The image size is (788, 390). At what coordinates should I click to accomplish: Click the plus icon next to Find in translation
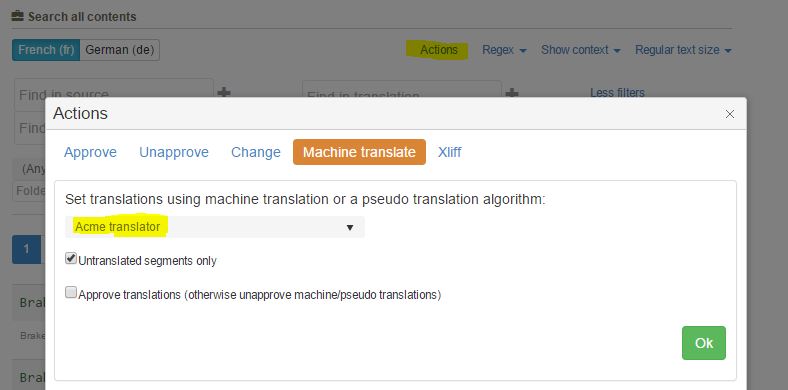click(x=512, y=93)
